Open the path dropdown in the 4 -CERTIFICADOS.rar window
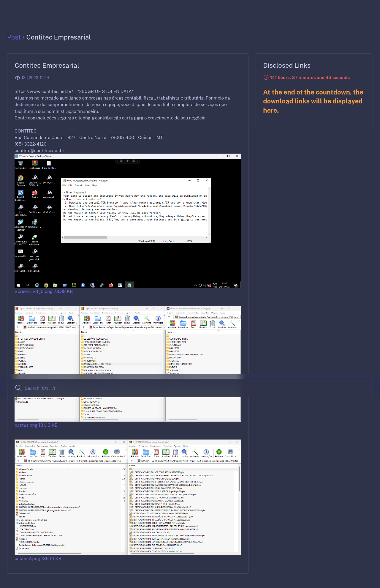The image size is (380, 588). pyautogui.click(x=239, y=461)
